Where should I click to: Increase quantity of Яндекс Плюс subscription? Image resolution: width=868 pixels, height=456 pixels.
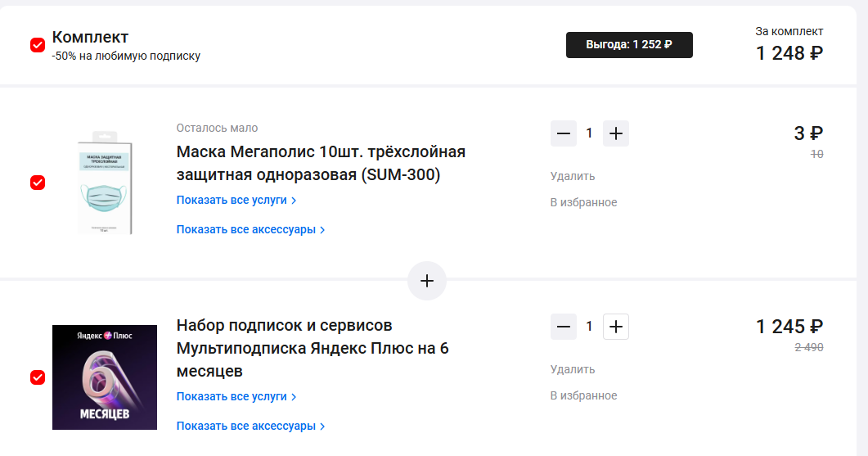[x=616, y=327]
